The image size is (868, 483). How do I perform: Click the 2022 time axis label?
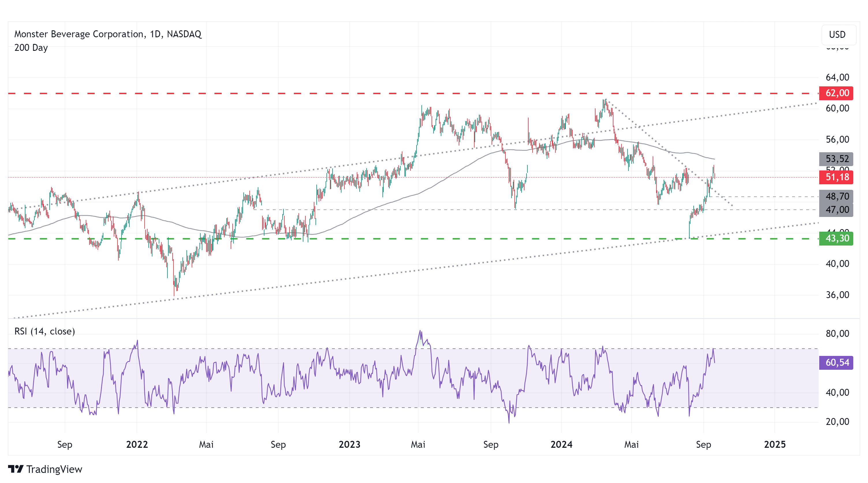coord(137,445)
